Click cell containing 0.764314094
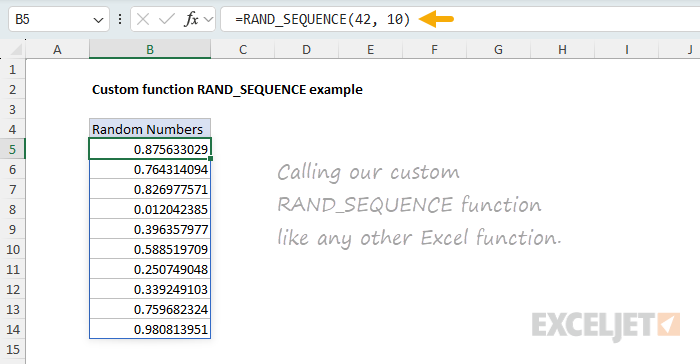The height and width of the screenshot is (364, 700). click(150, 169)
